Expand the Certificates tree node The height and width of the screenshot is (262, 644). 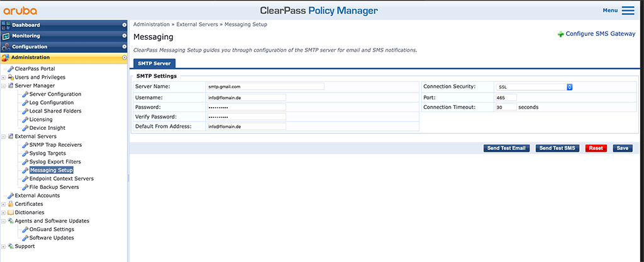[x=3, y=204]
